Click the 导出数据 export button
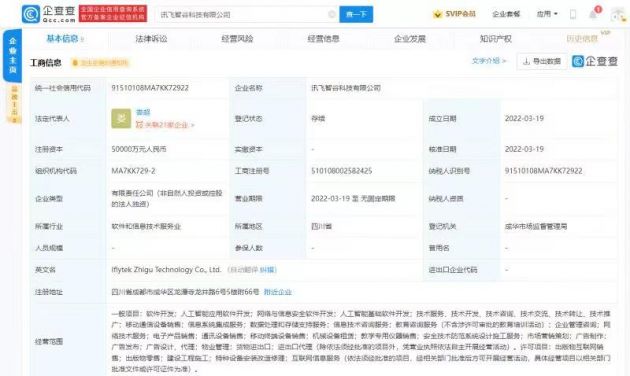Image resolution: width=630 pixels, height=376 pixels. tap(542, 61)
